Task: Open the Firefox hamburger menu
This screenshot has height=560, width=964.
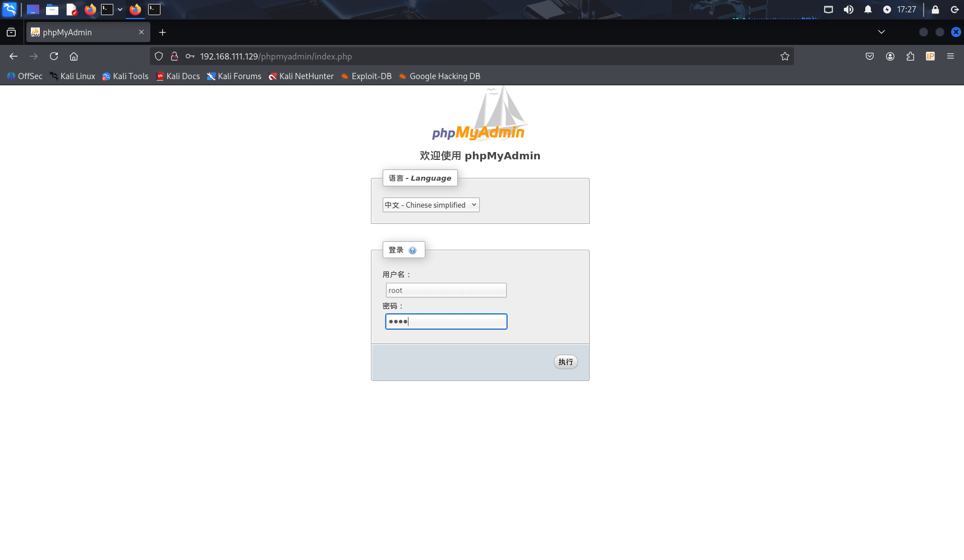Action: click(951, 56)
